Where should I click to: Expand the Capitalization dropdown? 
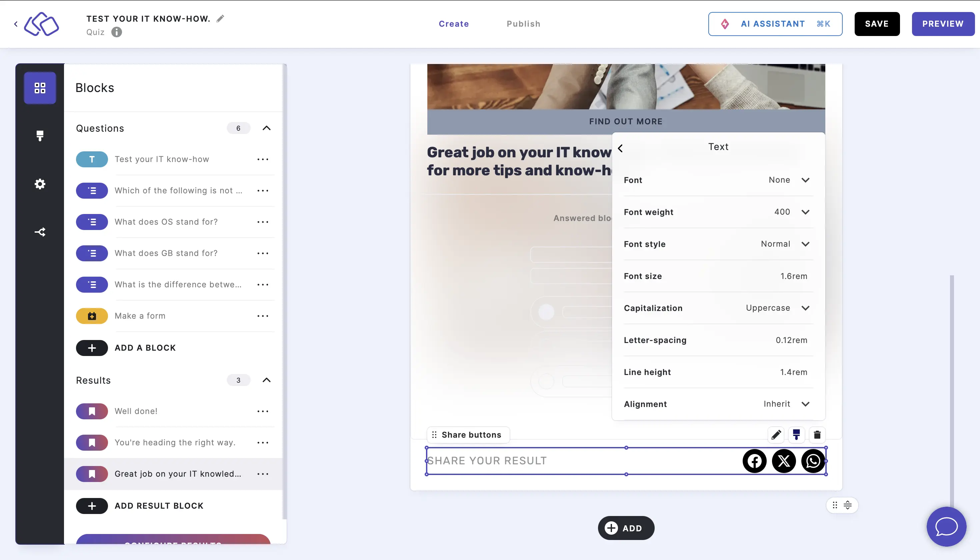[806, 308]
